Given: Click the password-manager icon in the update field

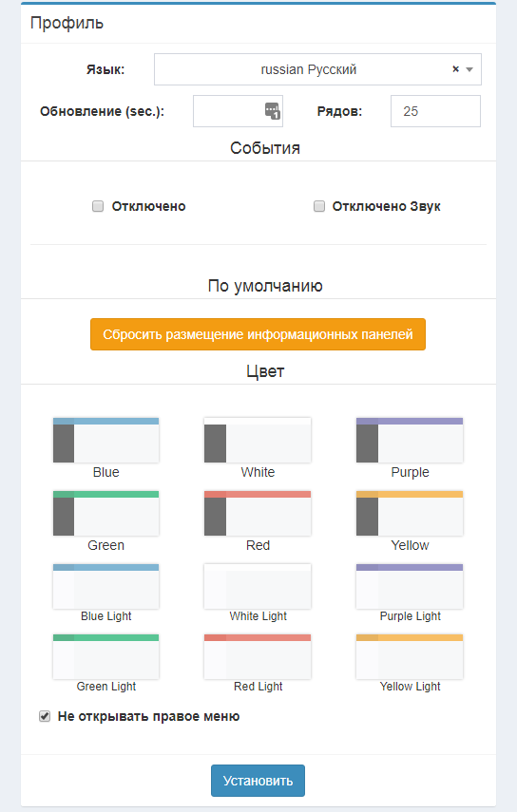Looking at the screenshot, I should pos(273,111).
